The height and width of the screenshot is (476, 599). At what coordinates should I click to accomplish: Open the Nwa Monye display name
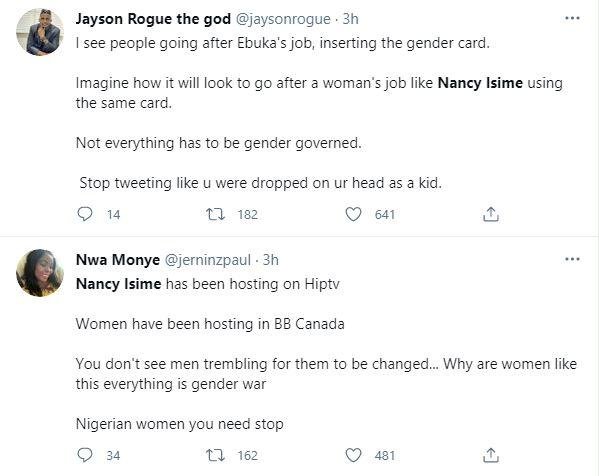118,260
